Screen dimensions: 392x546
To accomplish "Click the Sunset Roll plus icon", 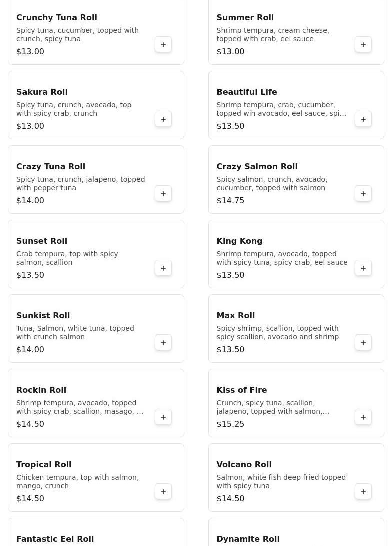I will click(163, 268).
